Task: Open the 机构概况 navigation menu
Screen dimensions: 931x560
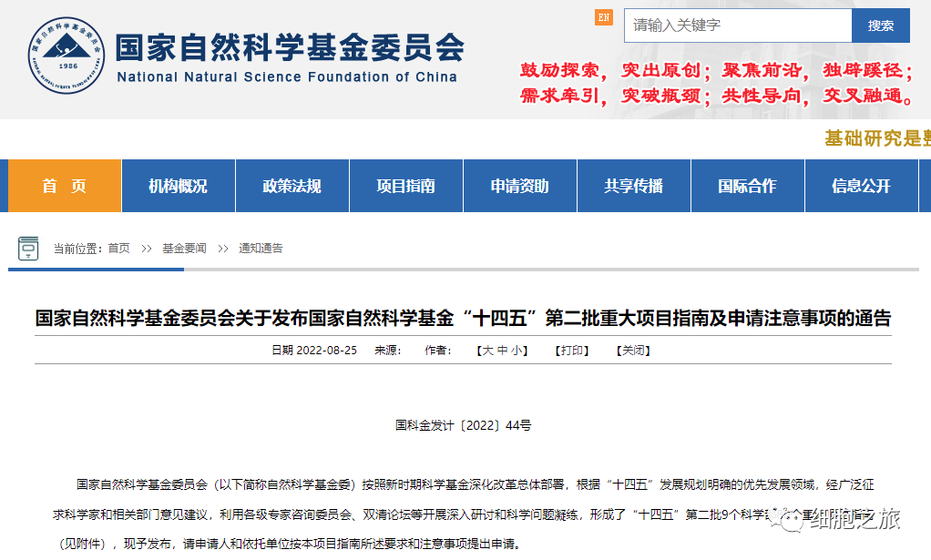Action: [178, 185]
